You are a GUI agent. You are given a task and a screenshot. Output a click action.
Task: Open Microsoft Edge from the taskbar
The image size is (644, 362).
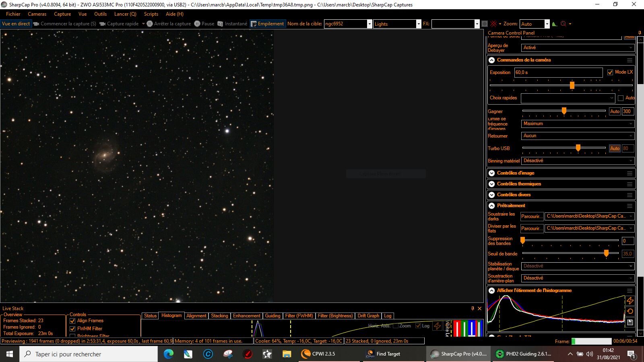[168, 354]
